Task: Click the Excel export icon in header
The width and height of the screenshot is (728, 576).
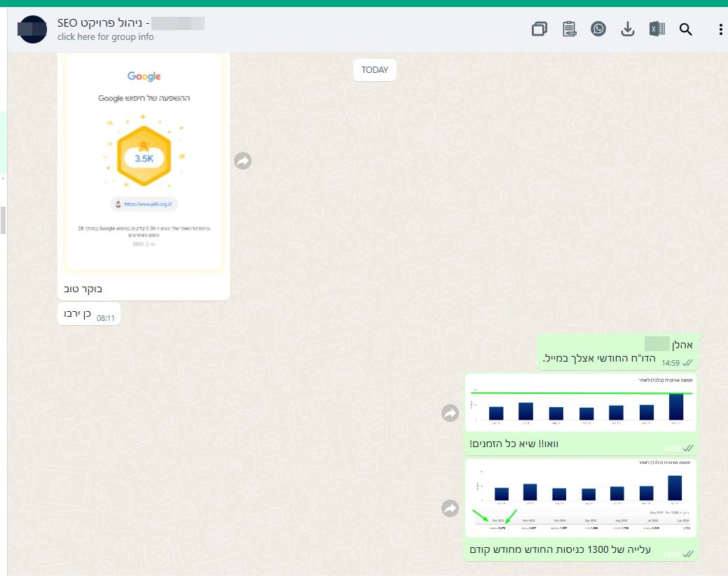Action: (x=657, y=29)
